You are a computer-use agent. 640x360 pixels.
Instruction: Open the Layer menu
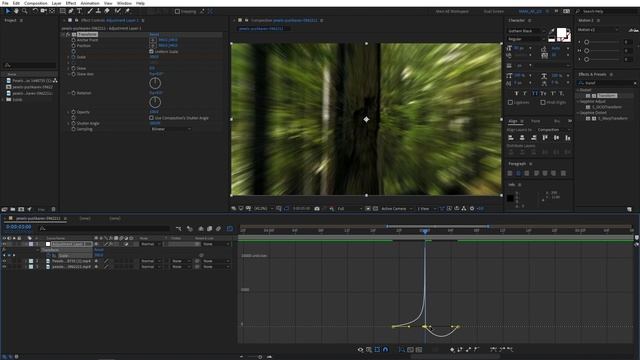click(56, 3)
